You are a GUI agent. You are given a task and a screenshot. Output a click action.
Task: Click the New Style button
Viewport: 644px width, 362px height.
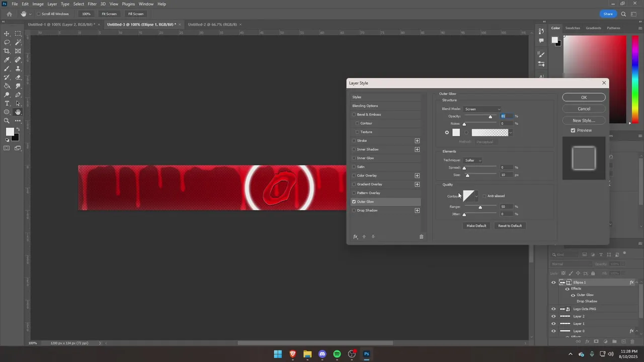[584, 121]
